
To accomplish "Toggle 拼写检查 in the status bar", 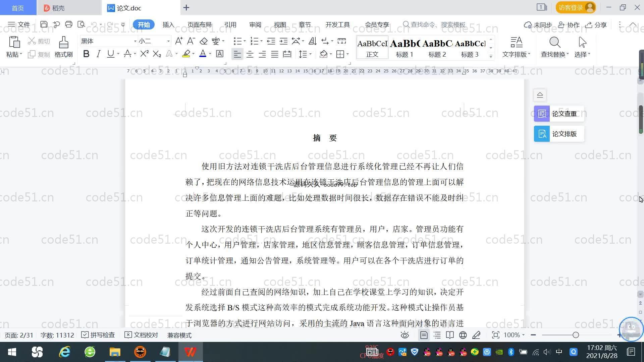I will pyautogui.click(x=98, y=335).
